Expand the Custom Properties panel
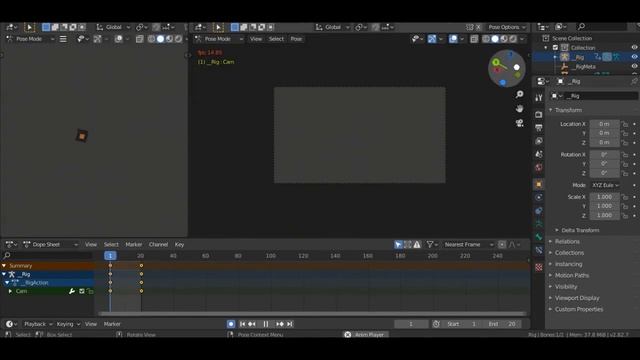 pos(578,309)
